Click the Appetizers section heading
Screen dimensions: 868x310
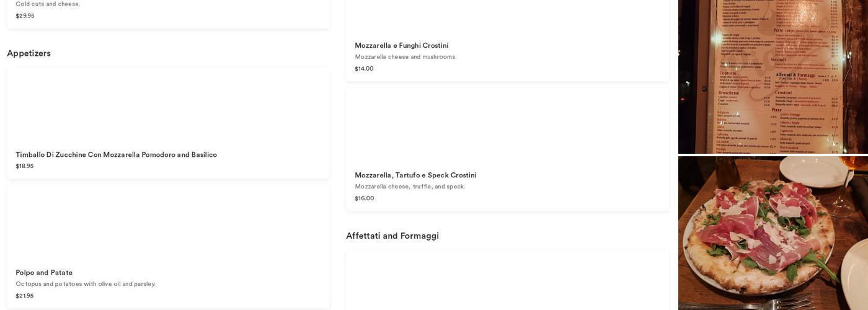29,53
